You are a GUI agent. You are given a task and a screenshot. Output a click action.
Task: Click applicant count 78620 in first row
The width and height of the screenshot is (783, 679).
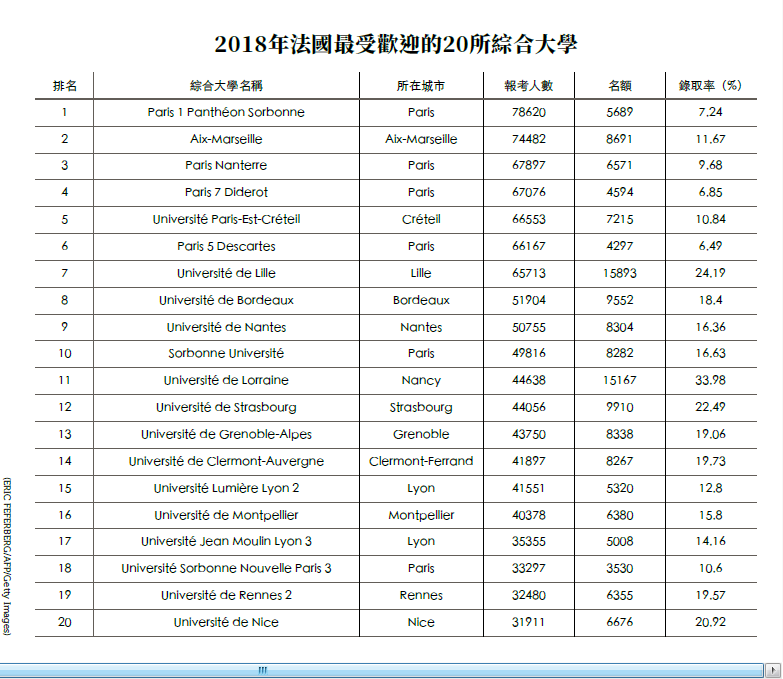point(528,112)
